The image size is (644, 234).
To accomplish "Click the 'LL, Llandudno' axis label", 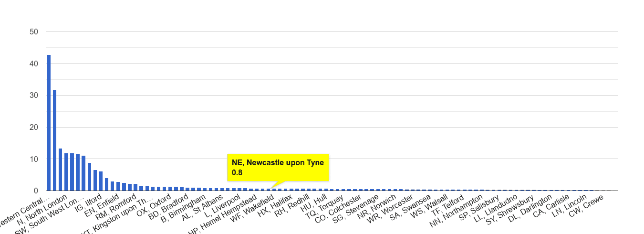I will 496,207.
